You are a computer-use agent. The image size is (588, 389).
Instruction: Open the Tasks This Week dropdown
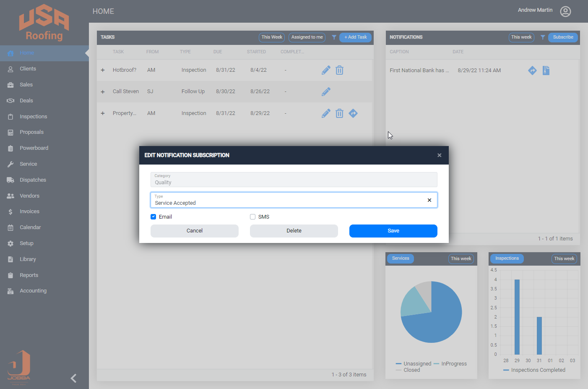(272, 37)
